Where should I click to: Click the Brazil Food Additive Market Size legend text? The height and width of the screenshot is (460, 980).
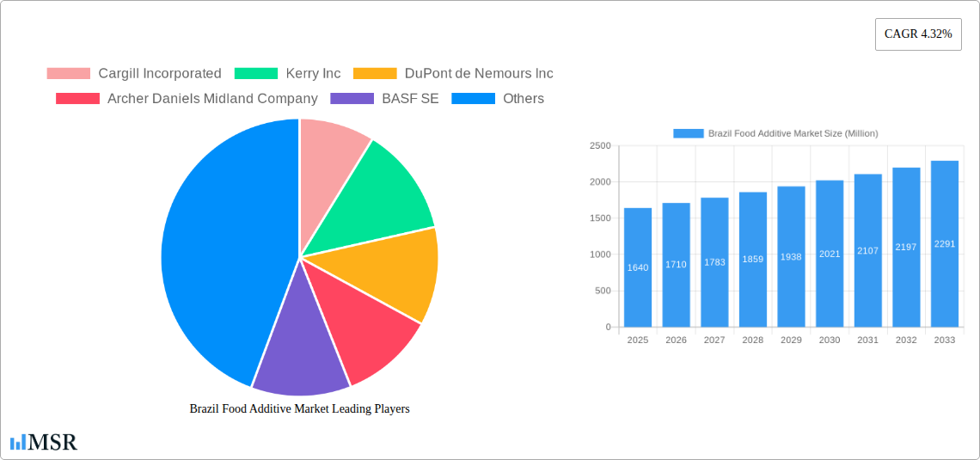tap(793, 133)
